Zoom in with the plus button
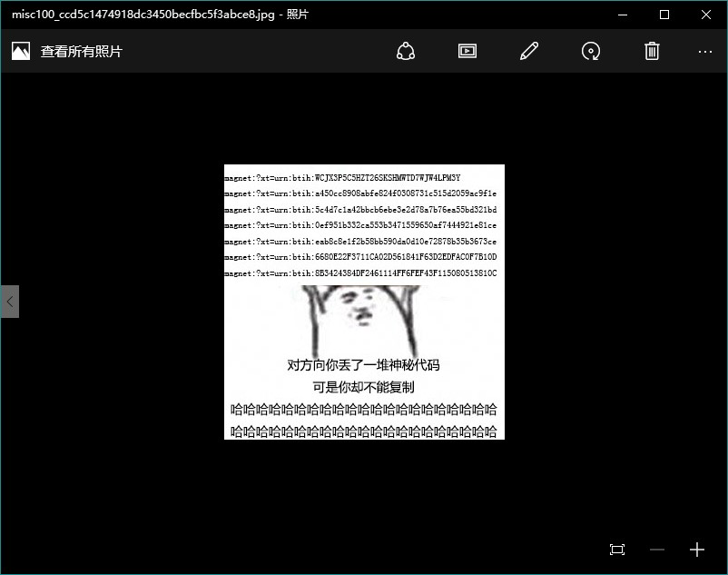The width and height of the screenshot is (728, 575). click(697, 550)
